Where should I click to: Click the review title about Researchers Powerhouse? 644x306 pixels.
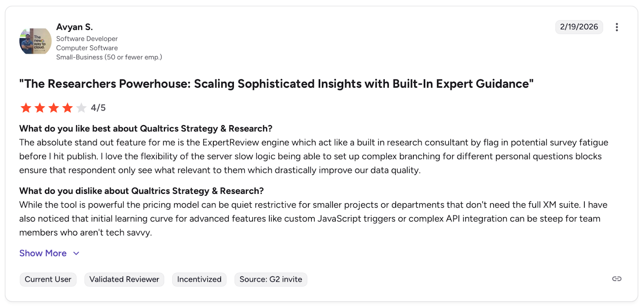(x=276, y=84)
